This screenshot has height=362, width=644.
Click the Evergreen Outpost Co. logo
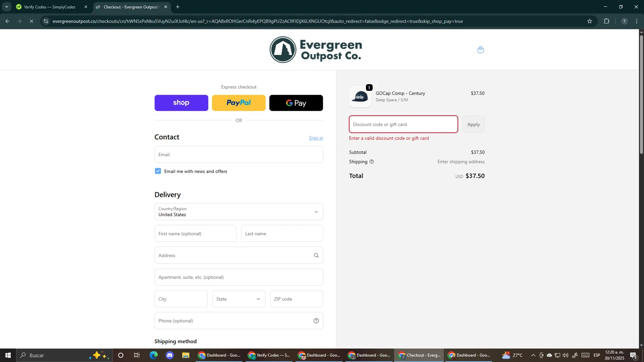pos(316,50)
